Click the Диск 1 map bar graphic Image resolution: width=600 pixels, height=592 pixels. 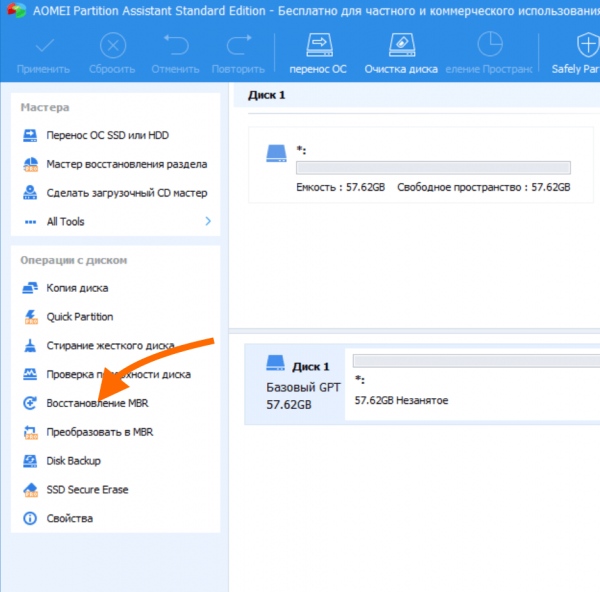coord(476,361)
